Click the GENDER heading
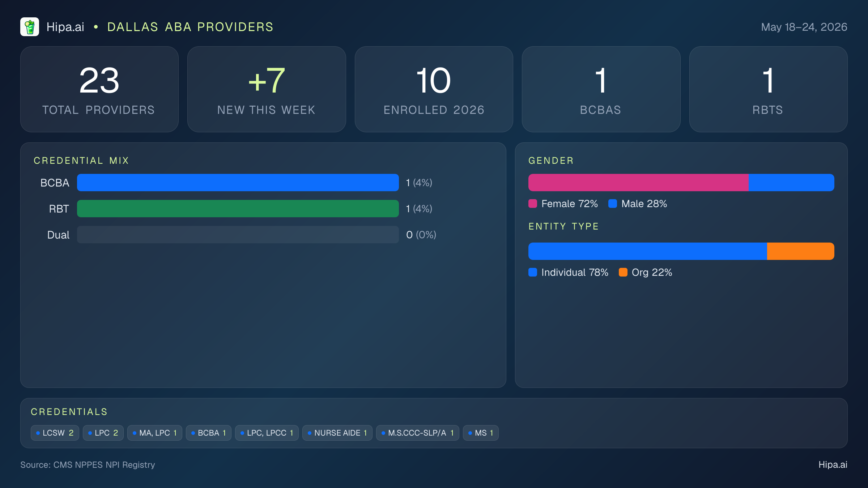 tap(551, 160)
